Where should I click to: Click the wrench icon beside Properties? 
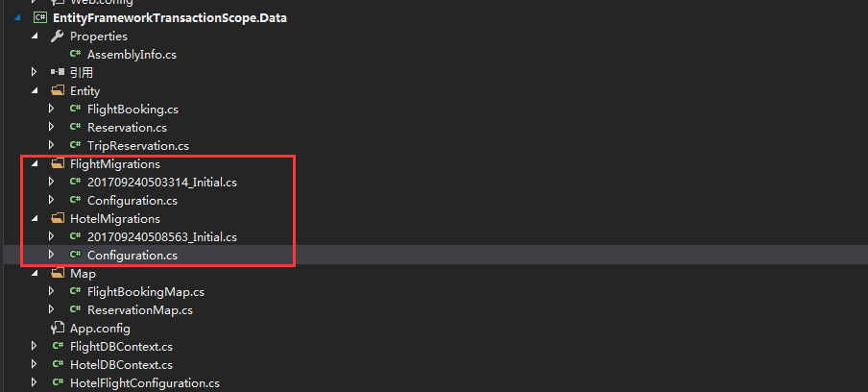[x=57, y=36]
